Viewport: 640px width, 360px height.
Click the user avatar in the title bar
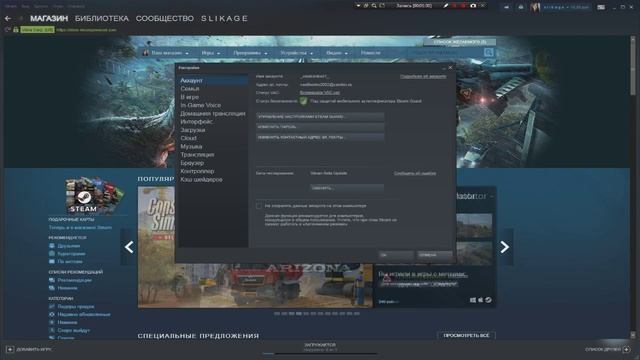point(535,7)
